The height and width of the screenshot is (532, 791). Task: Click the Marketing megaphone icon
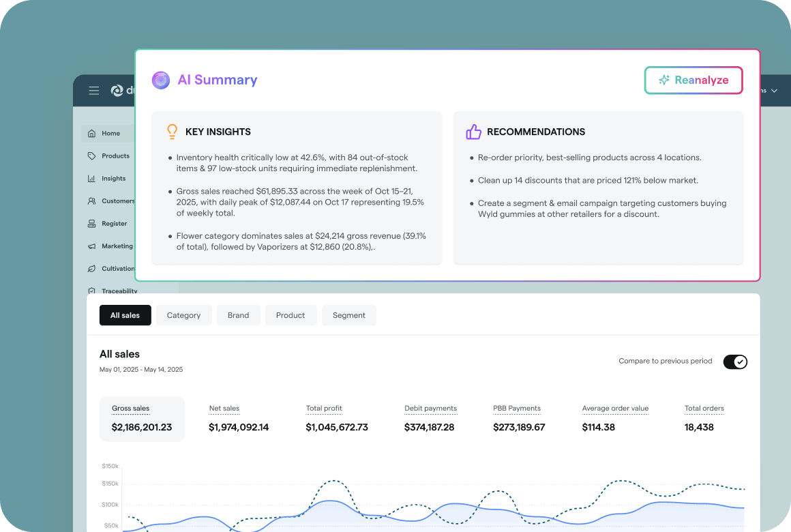coord(91,246)
